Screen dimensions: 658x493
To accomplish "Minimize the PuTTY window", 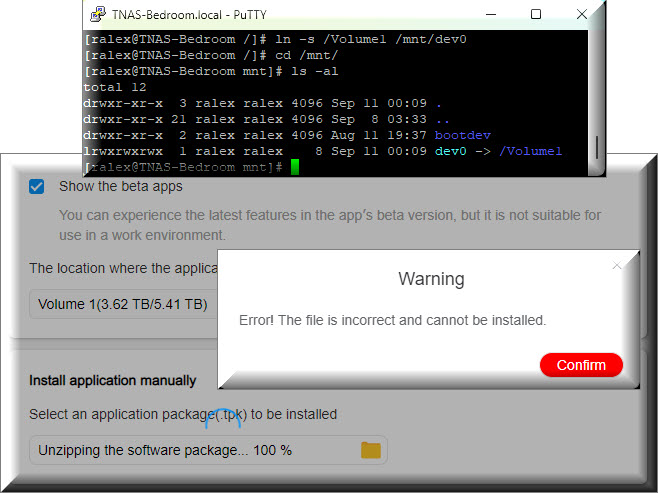I will pos(491,14).
